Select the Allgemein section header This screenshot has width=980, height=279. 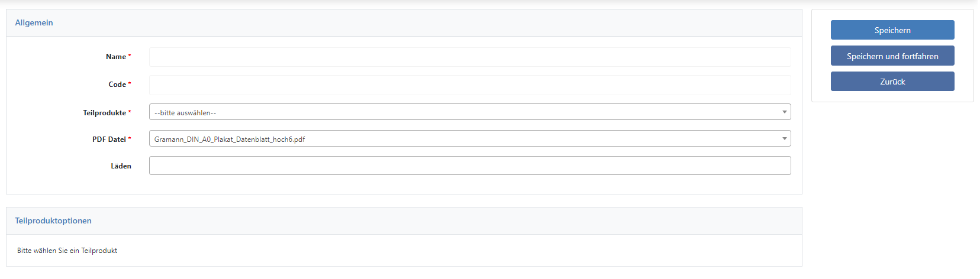pyautogui.click(x=34, y=22)
